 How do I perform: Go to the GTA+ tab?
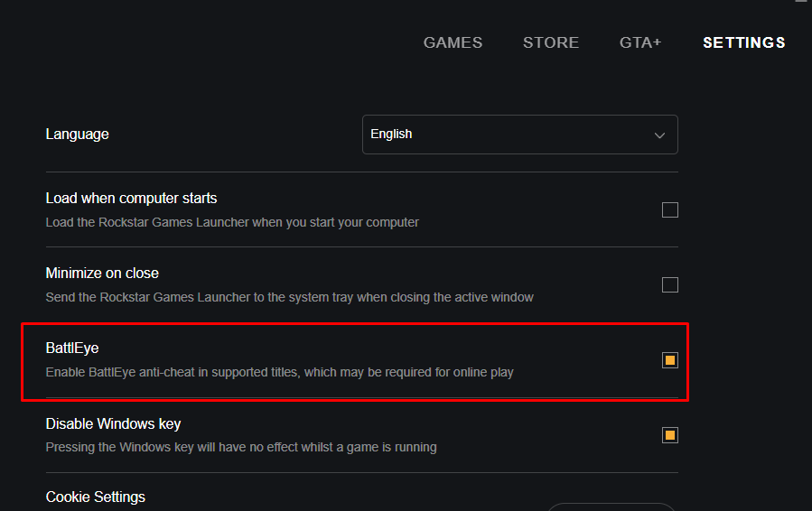(640, 42)
